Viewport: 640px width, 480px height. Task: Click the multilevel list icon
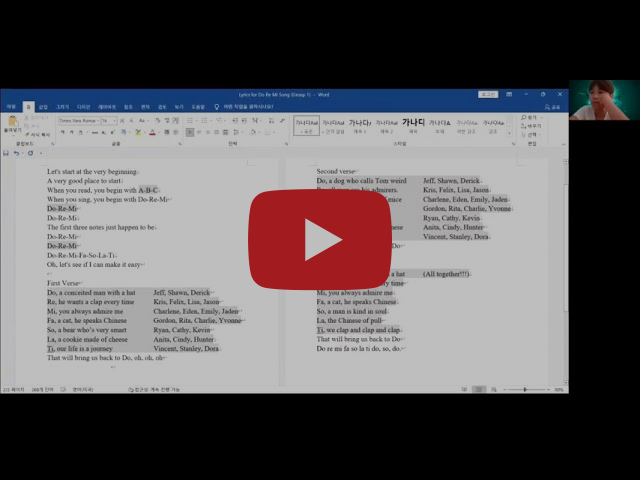220,120
